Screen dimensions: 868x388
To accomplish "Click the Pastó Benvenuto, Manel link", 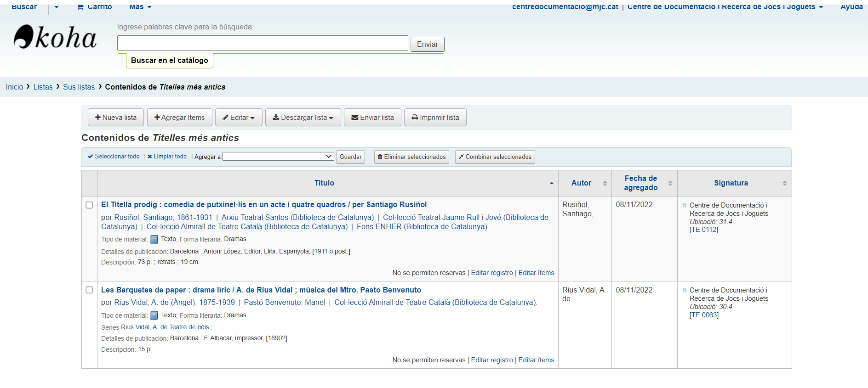I will click(x=285, y=302).
